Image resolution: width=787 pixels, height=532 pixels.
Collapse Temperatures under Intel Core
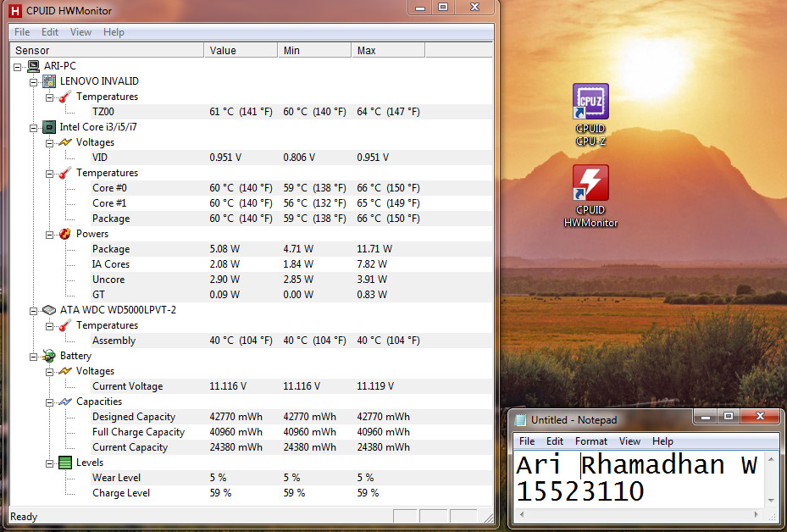(49, 174)
